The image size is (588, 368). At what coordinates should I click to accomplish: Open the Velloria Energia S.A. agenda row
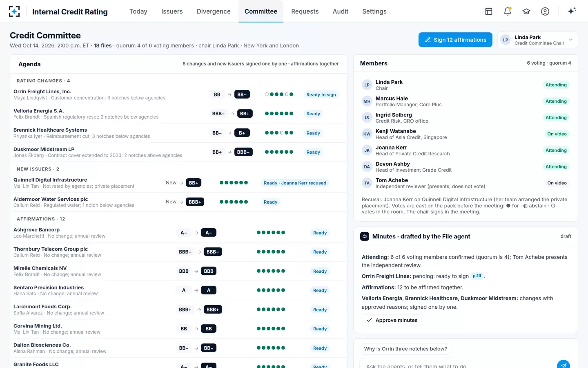coord(178,114)
